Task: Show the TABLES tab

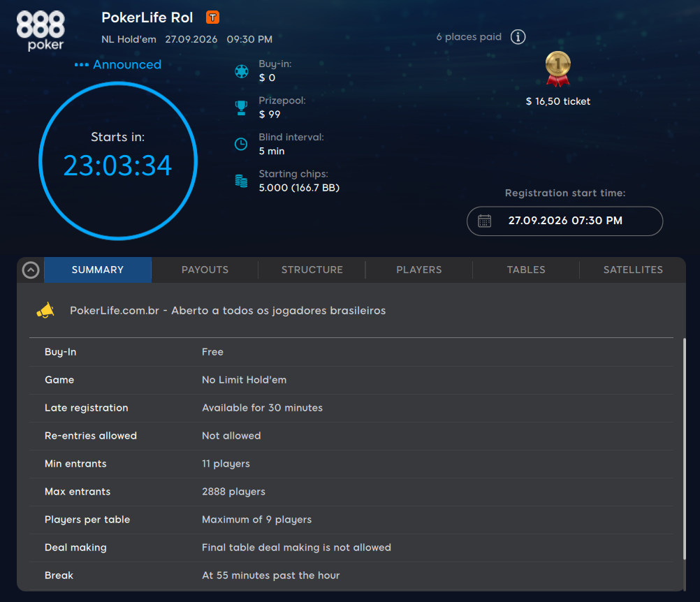Action: click(x=526, y=270)
